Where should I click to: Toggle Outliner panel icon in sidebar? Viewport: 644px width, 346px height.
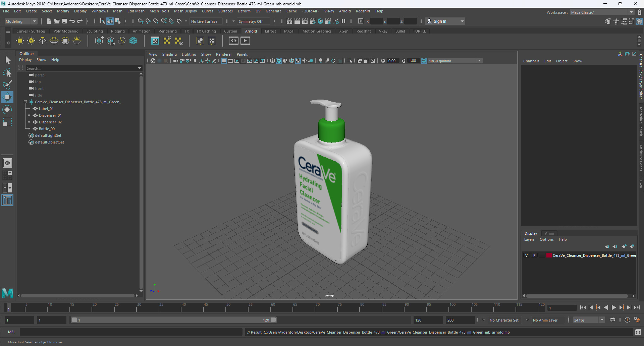[x=7, y=200]
